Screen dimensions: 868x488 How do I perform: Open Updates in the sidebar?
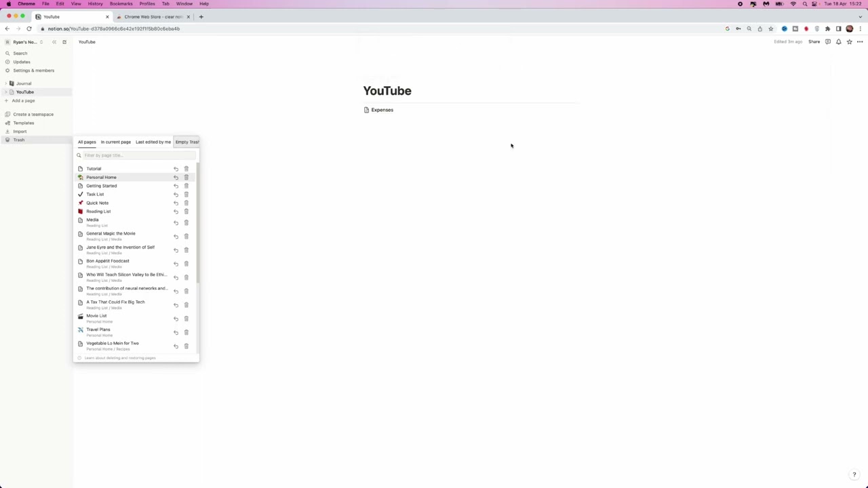pos(22,62)
